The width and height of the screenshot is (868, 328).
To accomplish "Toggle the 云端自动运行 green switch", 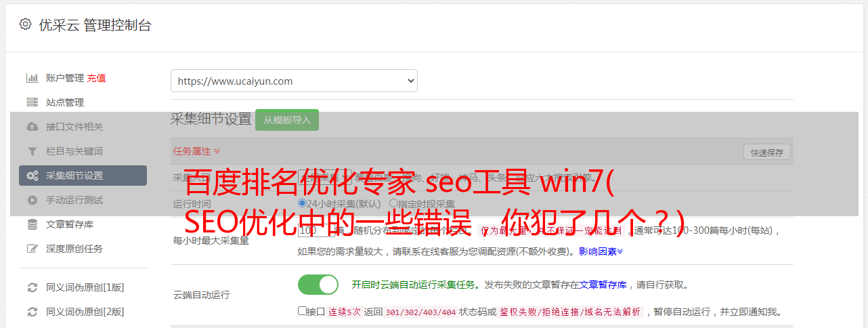I will click(x=318, y=285).
